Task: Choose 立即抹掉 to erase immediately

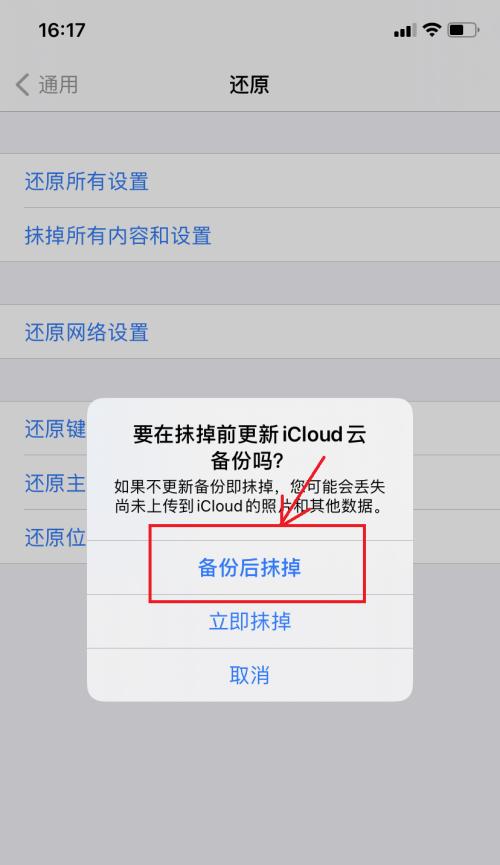Action: [x=250, y=622]
